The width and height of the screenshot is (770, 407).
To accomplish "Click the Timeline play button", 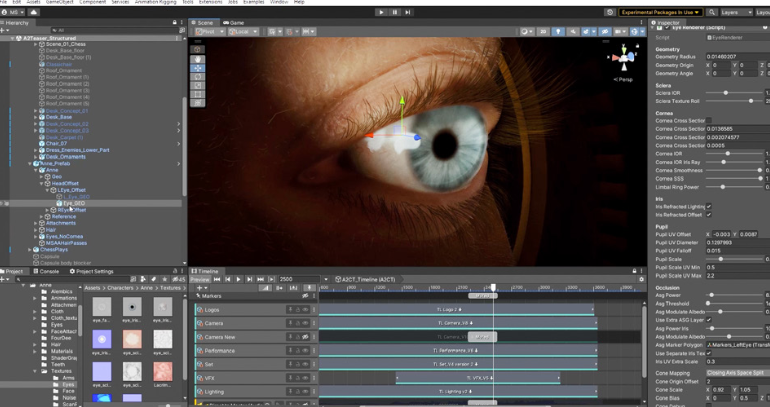I will click(x=238, y=279).
